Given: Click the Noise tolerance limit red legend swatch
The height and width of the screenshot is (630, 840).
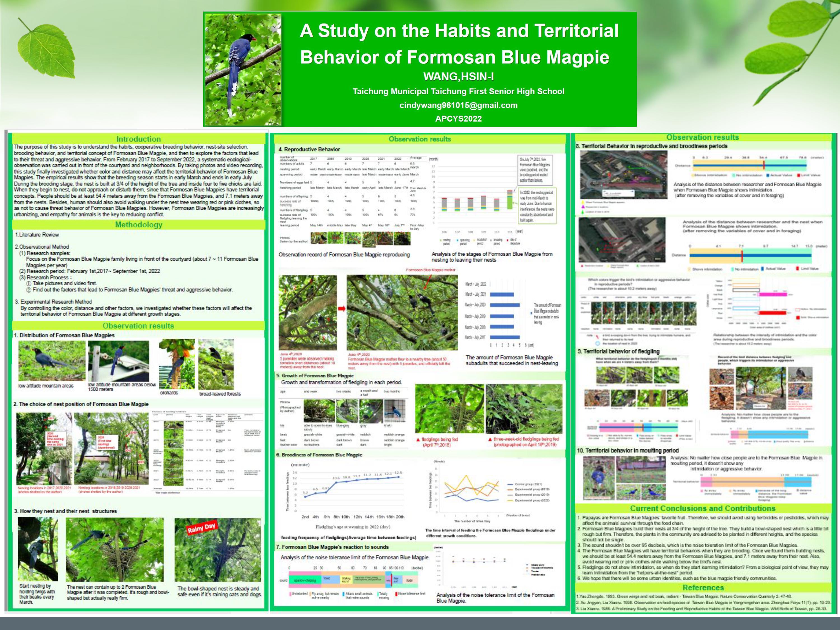Looking at the screenshot, I should coord(396,594).
